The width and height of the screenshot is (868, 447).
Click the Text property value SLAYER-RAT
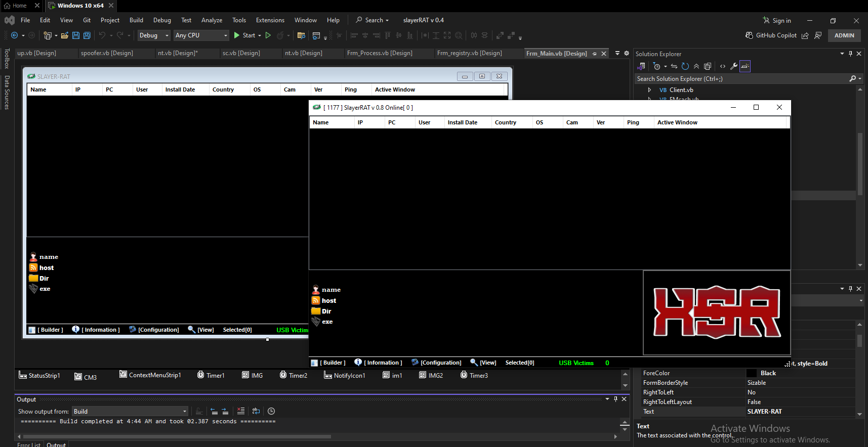(x=764, y=412)
